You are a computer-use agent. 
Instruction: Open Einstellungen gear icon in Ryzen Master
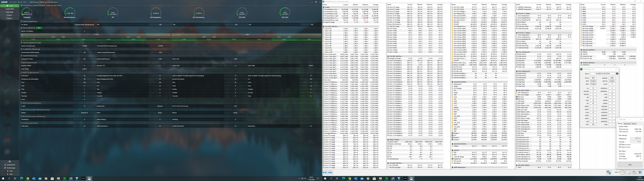(x=5, y=168)
